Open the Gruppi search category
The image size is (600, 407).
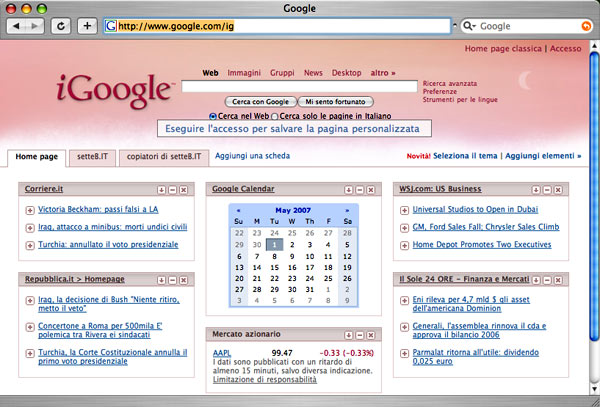[x=282, y=73]
